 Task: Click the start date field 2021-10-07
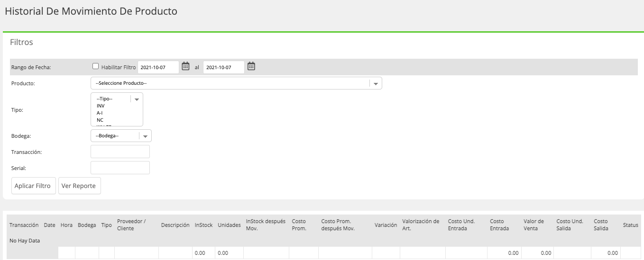point(158,67)
